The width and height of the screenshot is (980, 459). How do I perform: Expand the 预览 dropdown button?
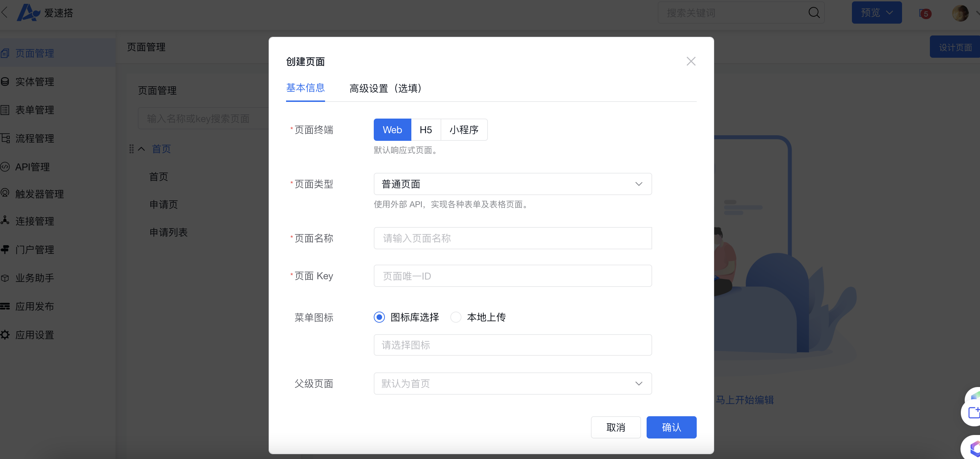coord(877,13)
